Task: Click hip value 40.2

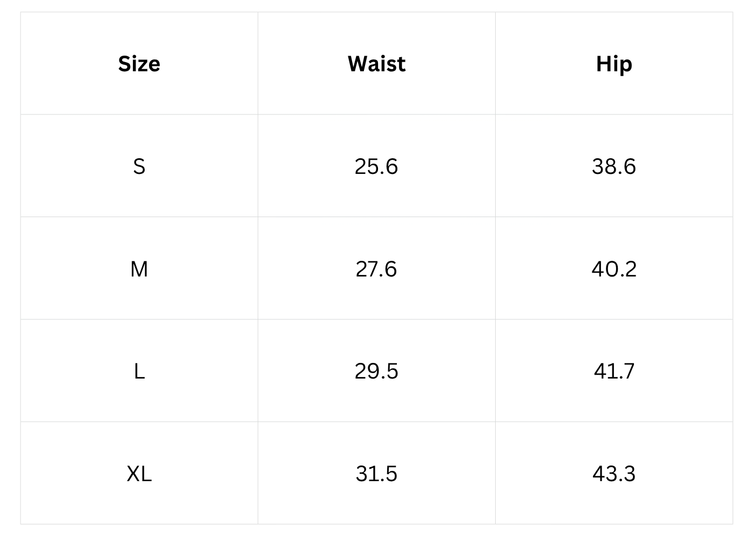Action: click(614, 269)
